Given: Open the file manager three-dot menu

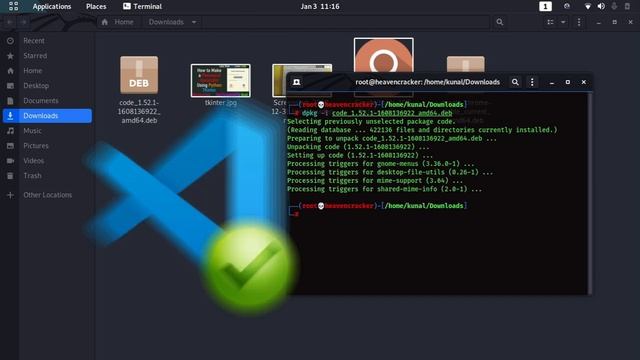Looking at the screenshot, I should (x=579, y=22).
